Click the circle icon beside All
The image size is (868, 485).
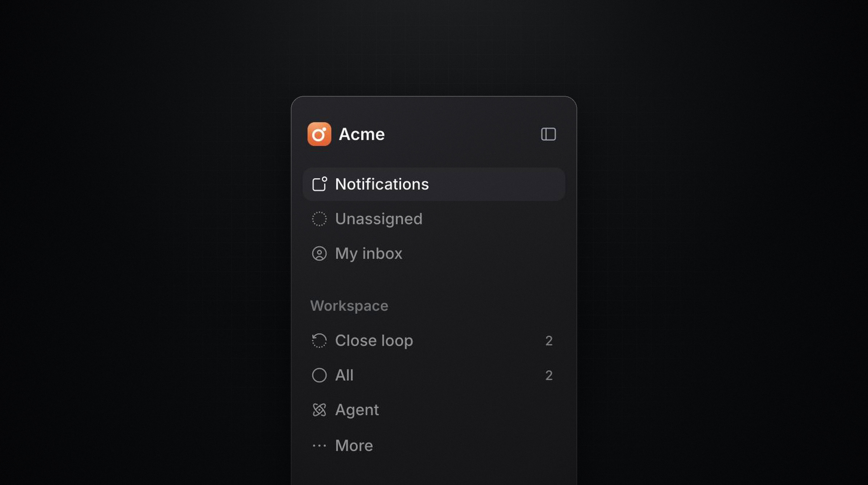point(319,375)
